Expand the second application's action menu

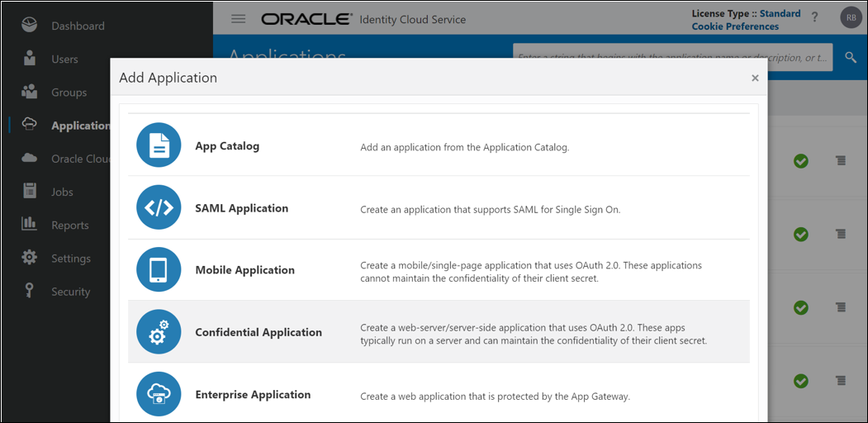[841, 234]
